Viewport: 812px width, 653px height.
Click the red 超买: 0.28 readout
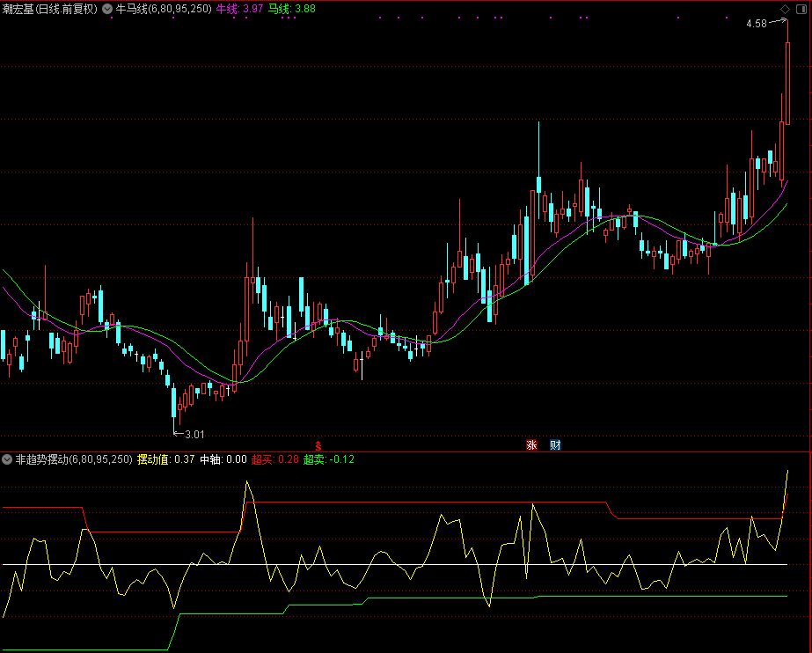275,459
